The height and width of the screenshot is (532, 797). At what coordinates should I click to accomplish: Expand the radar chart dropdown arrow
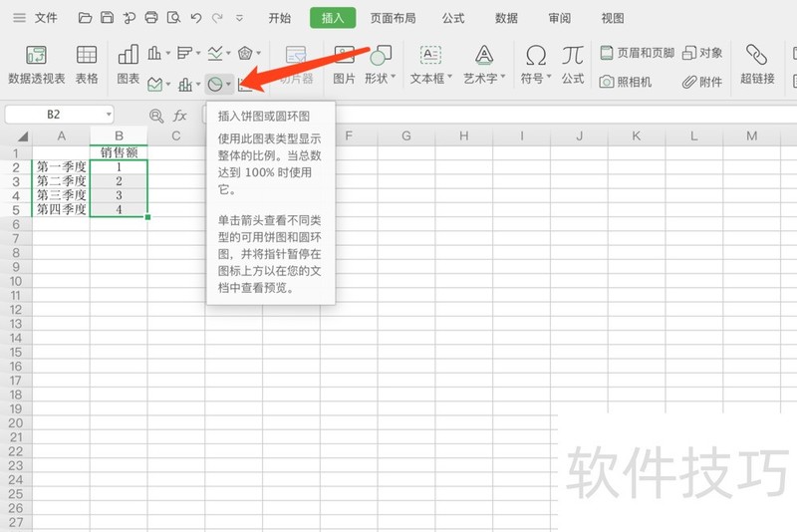click(259, 53)
